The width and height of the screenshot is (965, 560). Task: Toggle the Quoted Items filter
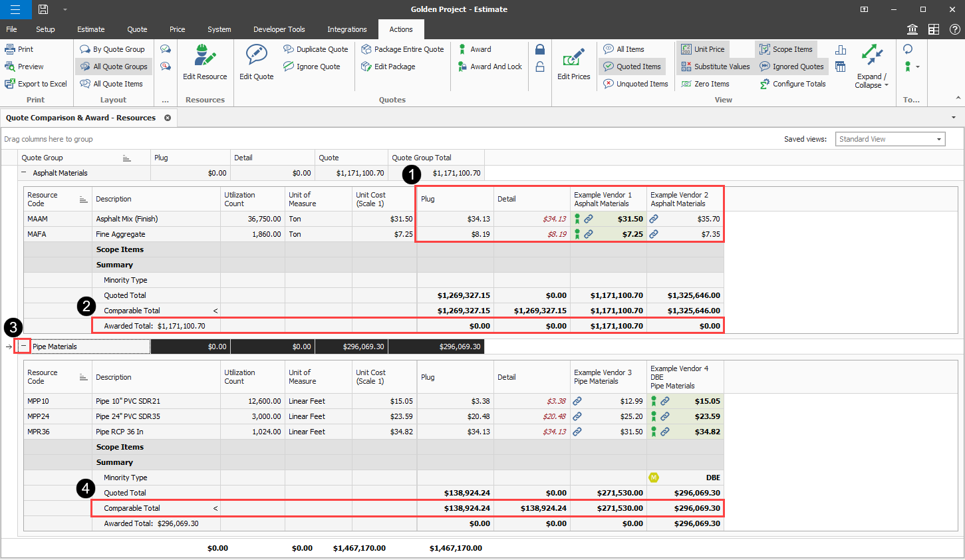(632, 67)
